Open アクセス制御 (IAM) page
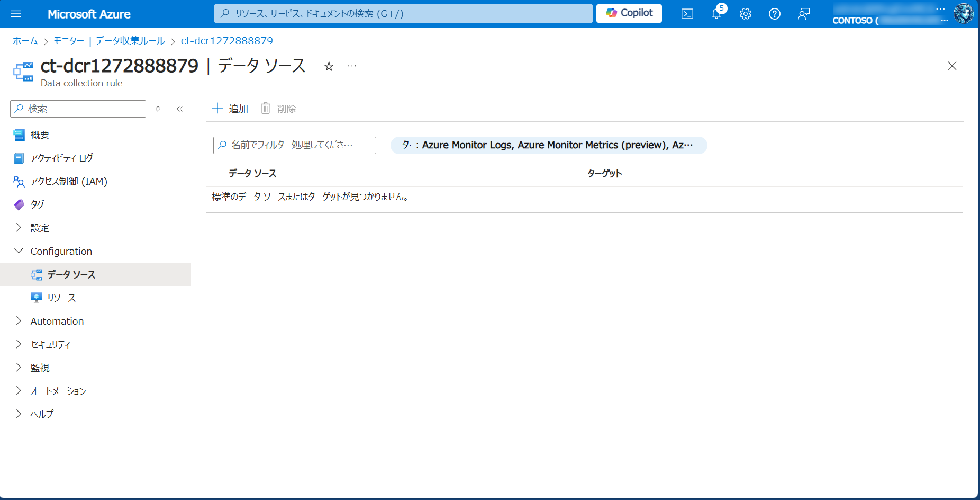980x500 pixels. click(69, 181)
